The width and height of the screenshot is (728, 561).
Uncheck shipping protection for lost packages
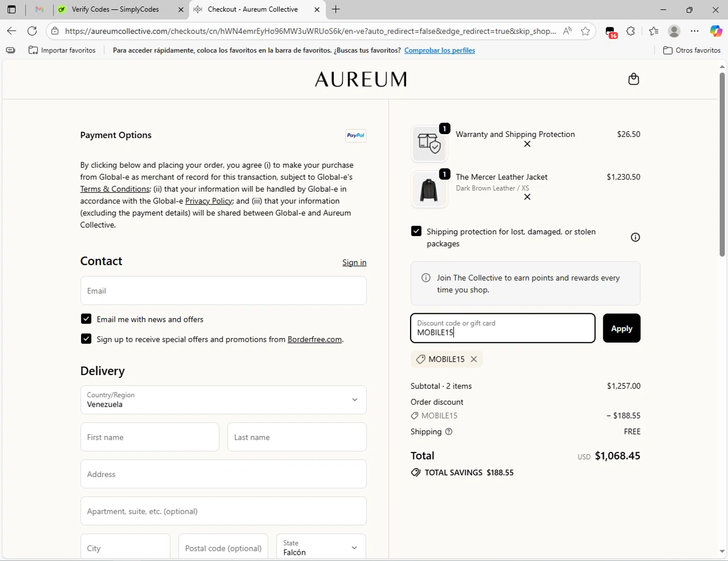click(x=416, y=231)
